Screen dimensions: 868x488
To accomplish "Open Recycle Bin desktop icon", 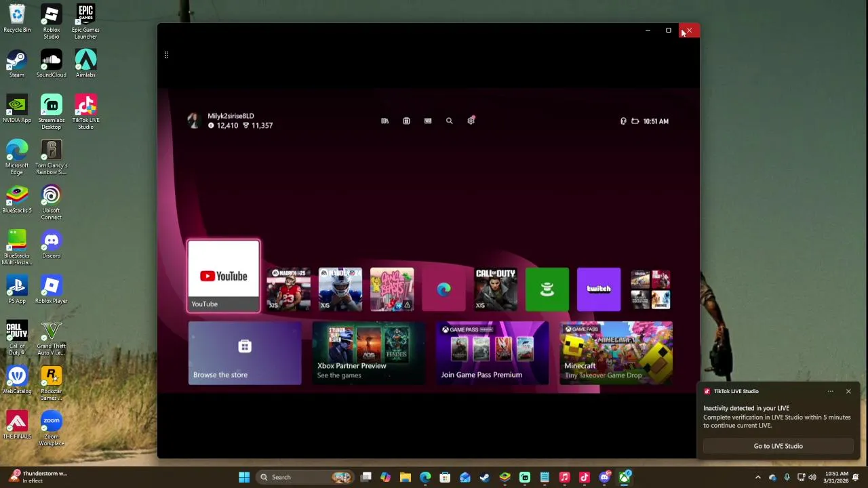I will tap(17, 19).
